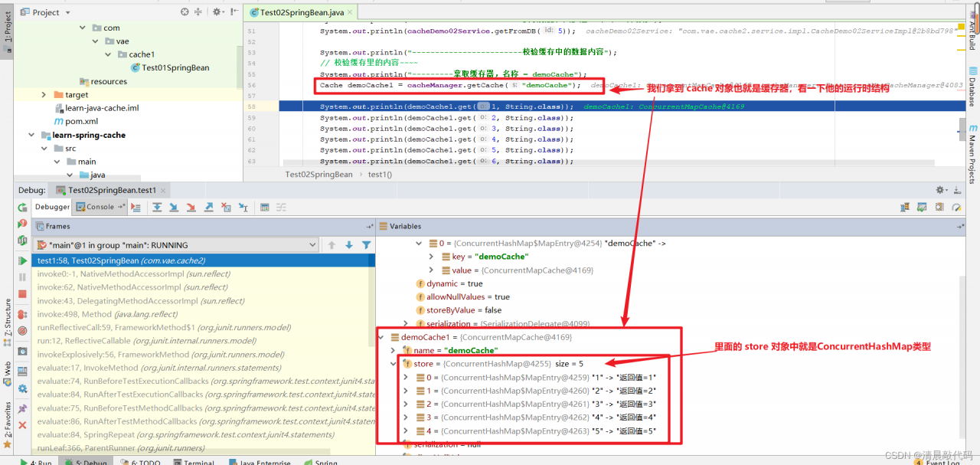
Task: Step over the current line
Action: click(x=156, y=207)
